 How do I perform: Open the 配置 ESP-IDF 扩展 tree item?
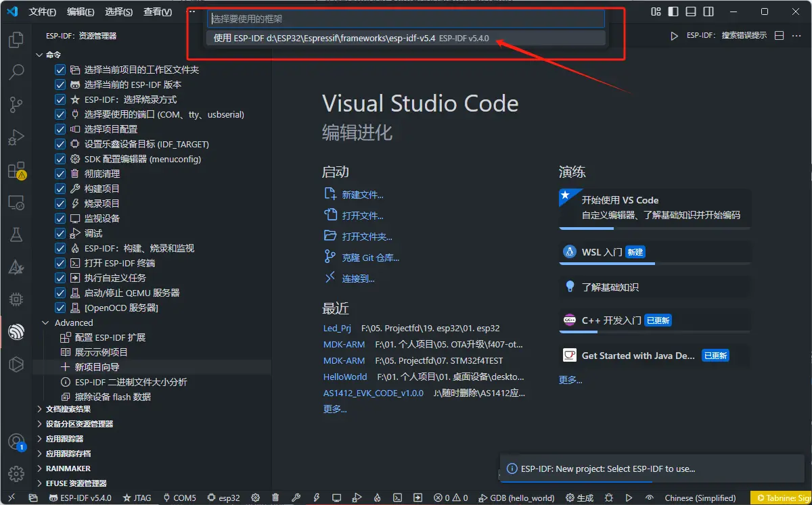[x=110, y=337]
